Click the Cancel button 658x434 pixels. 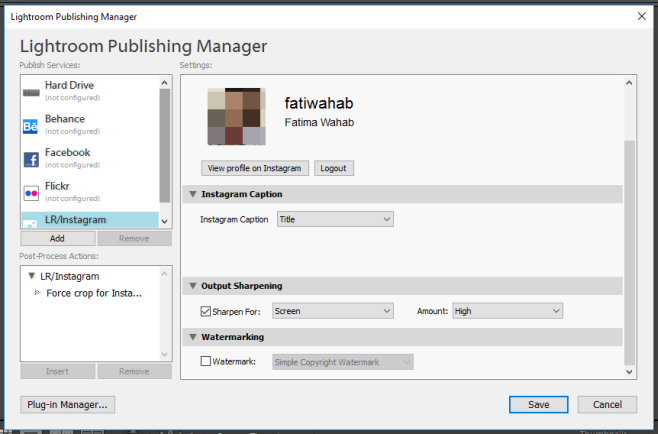(607, 405)
